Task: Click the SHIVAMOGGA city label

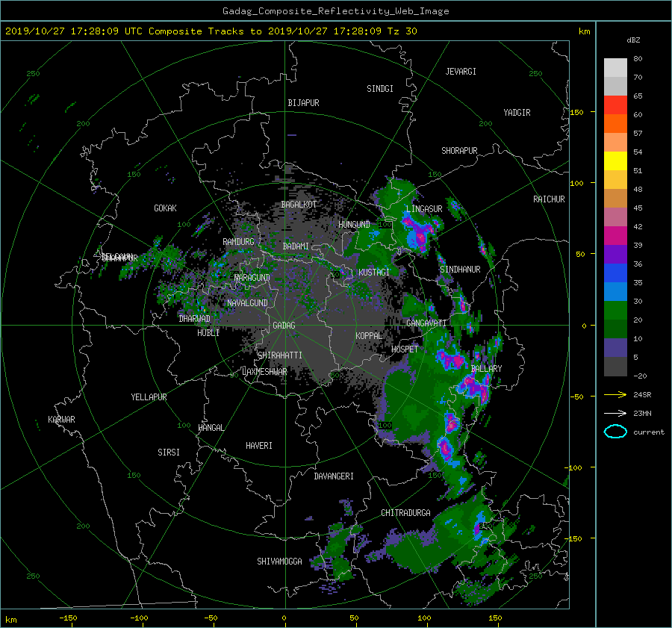Action: 279,562
